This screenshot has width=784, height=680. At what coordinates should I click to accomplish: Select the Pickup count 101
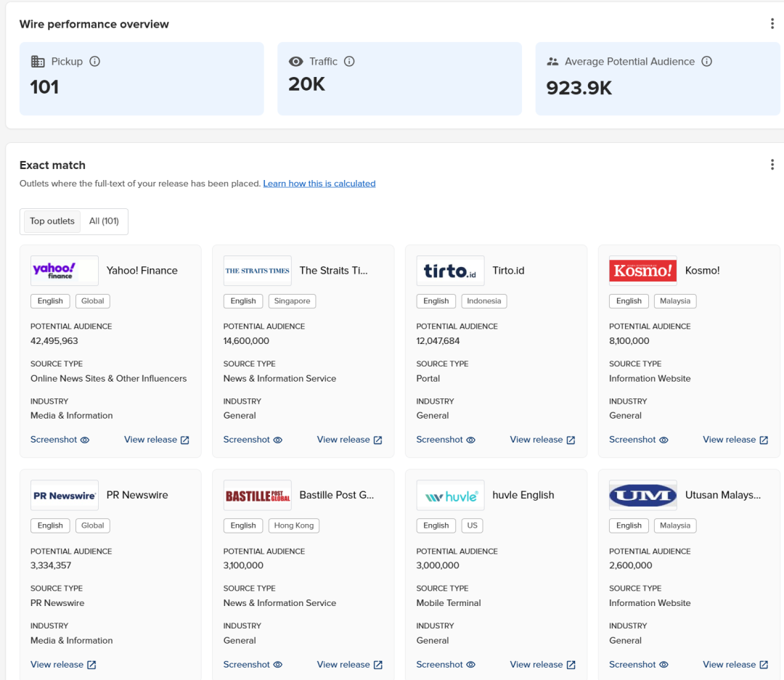coord(44,88)
